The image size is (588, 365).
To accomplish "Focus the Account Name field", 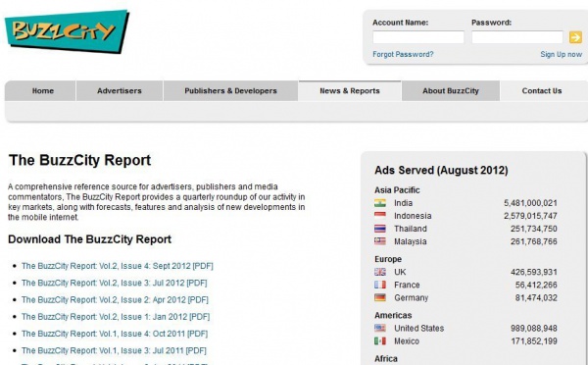I will [418, 37].
